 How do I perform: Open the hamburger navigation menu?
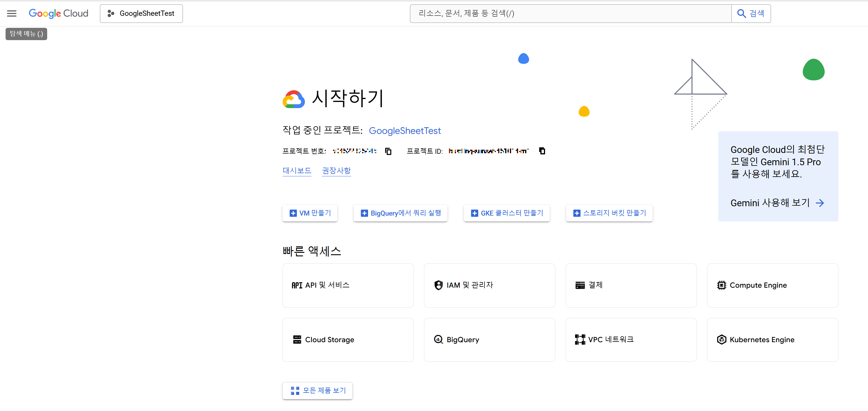tap(12, 13)
